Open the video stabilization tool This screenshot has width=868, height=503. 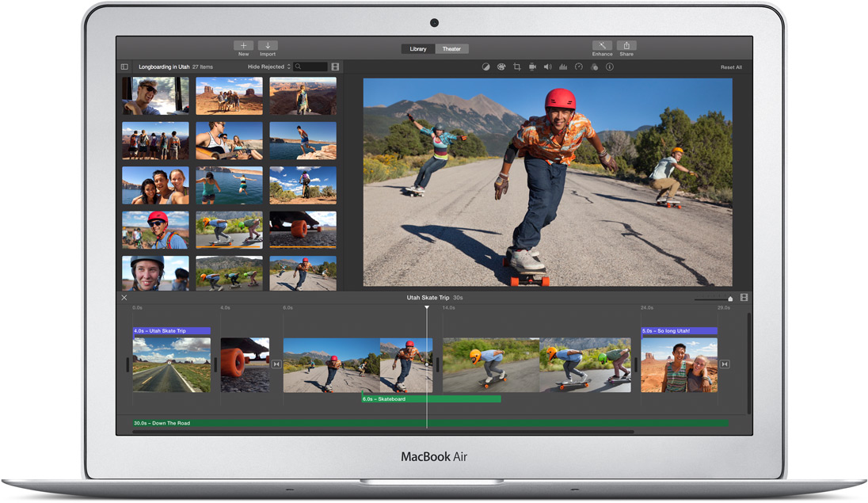point(532,67)
